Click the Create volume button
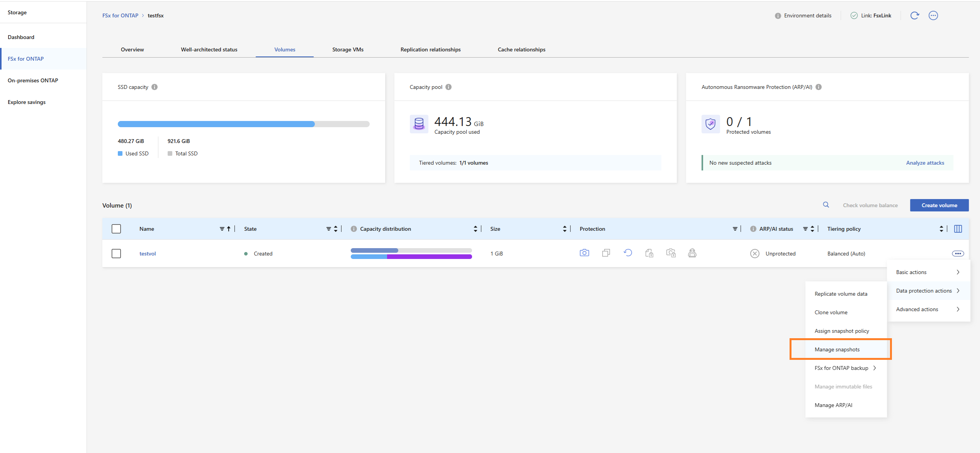Screen dimensions: 980x453 939,205
